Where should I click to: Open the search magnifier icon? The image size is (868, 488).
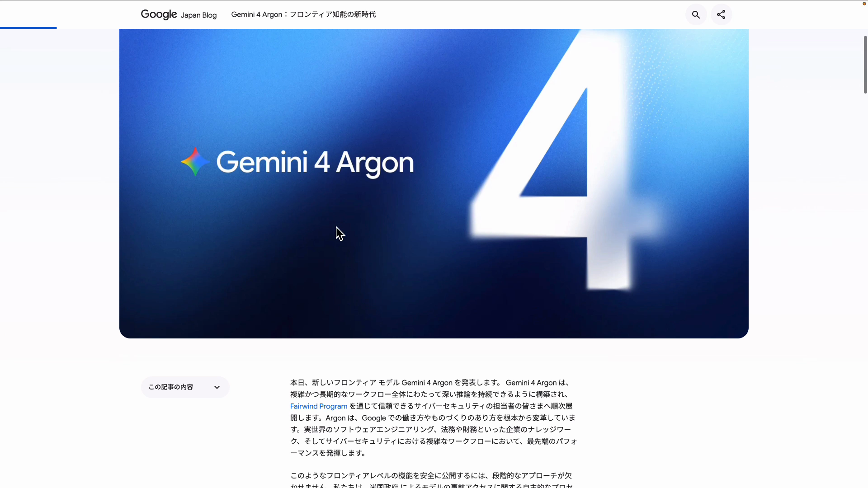coord(696,15)
